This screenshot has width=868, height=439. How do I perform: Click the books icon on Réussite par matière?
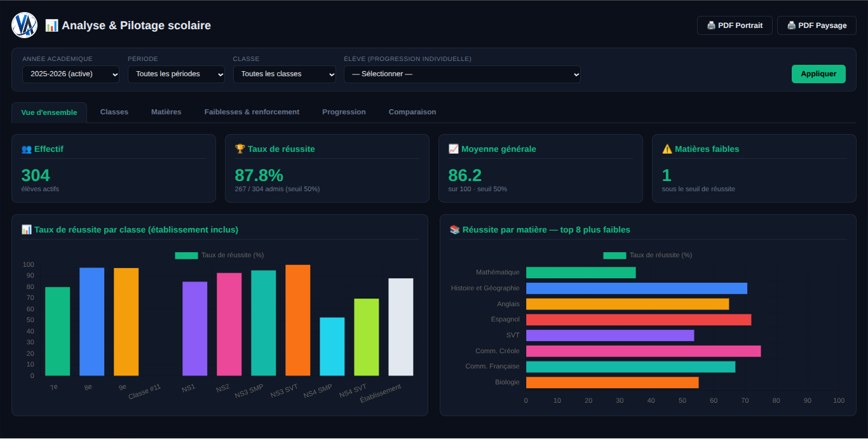click(x=454, y=230)
